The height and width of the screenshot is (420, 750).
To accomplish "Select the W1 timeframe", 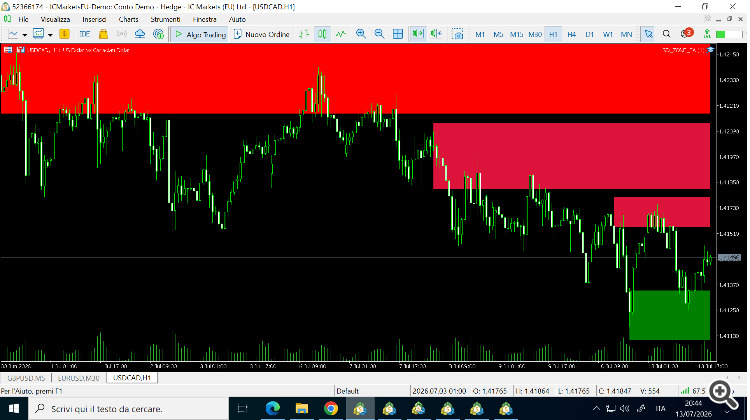I will click(x=608, y=34).
